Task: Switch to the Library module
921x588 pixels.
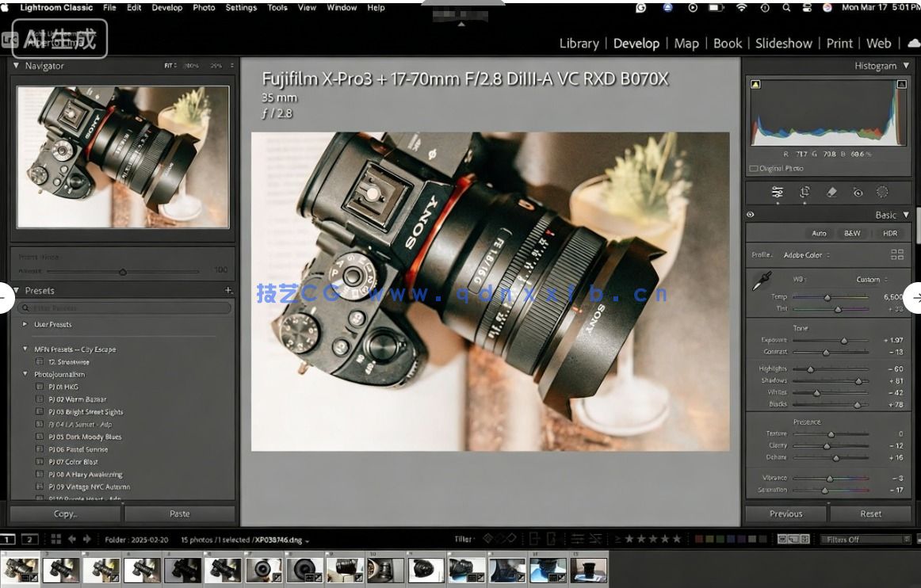Action: pos(579,44)
